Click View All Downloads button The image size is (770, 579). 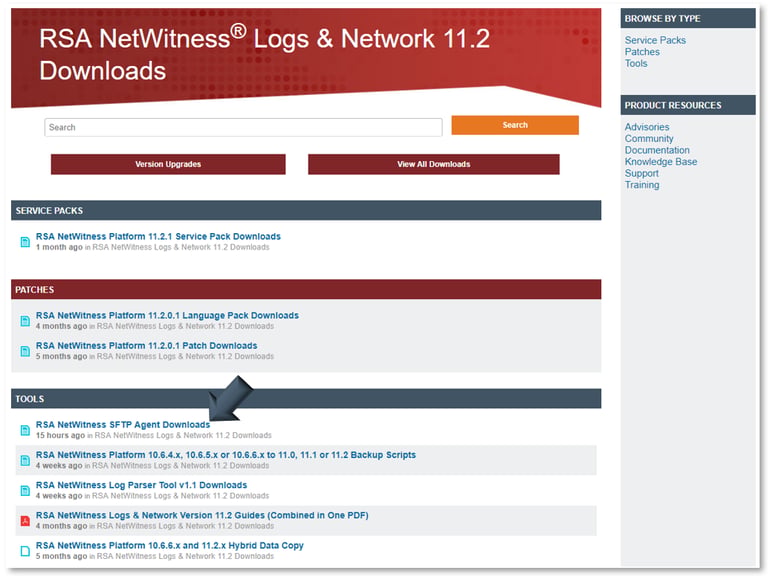click(434, 164)
